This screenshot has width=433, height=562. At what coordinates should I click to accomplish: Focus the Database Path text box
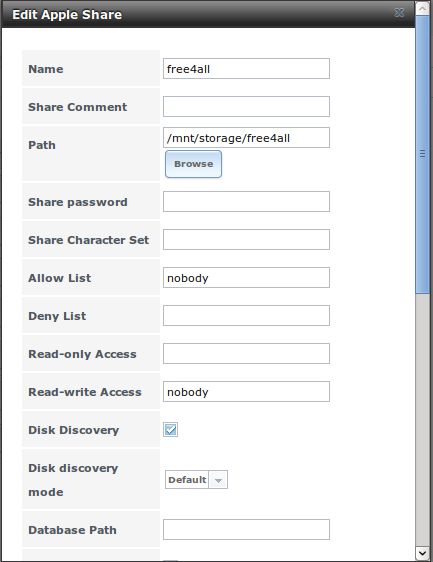pos(246,529)
